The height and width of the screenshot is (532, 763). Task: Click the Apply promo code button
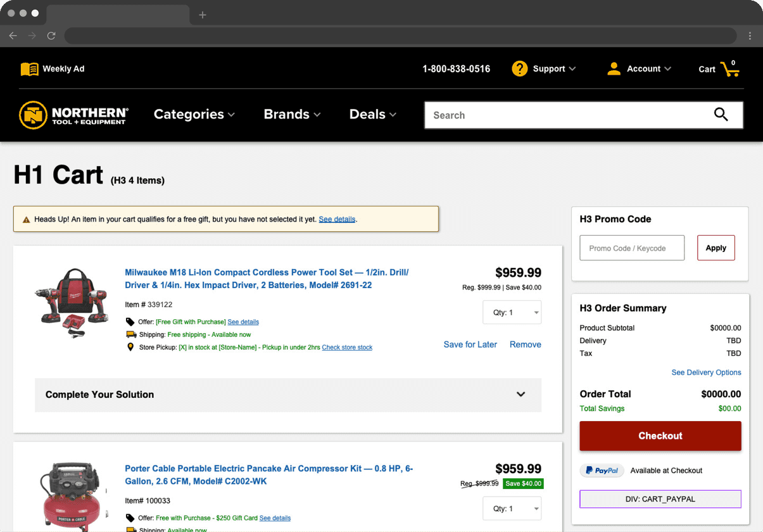[x=716, y=248]
